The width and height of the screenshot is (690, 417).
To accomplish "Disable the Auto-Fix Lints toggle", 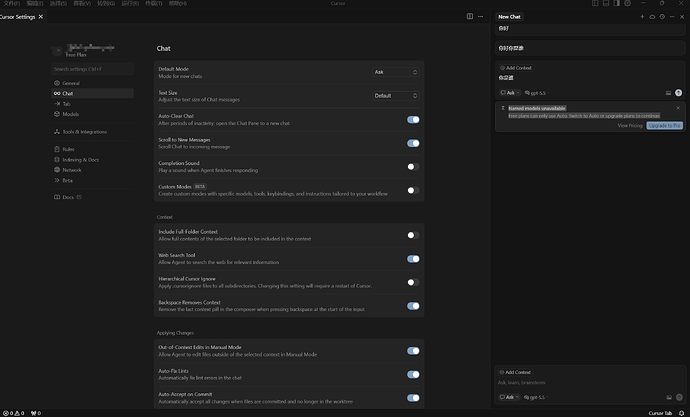I will (413, 374).
